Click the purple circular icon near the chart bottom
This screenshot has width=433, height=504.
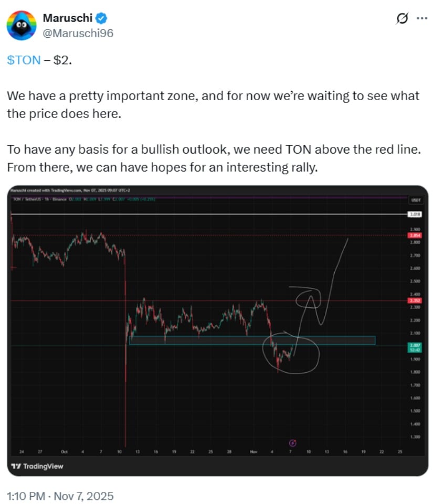point(293,443)
